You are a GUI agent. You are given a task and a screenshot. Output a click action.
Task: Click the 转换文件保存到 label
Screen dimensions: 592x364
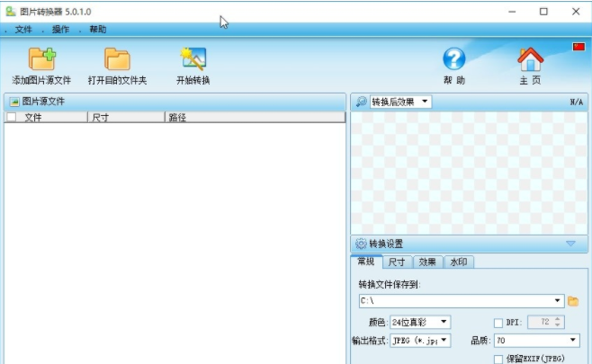tap(390, 284)
